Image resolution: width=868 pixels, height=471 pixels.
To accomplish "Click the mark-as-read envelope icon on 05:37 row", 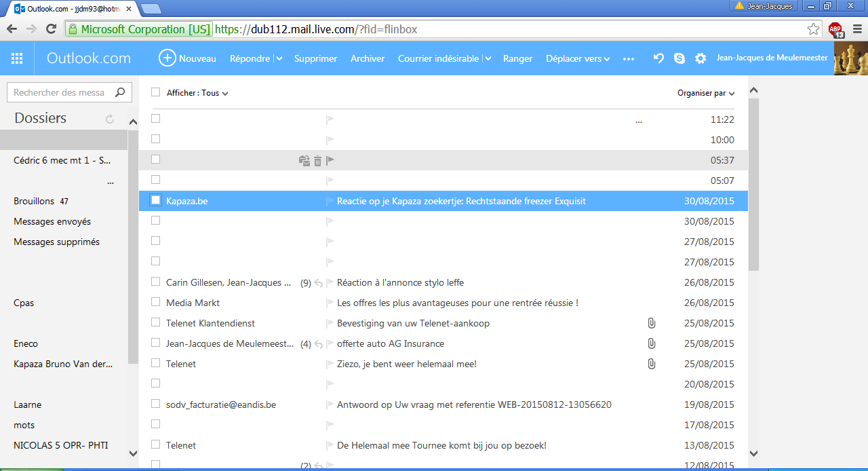I will (x=304, y=161).
